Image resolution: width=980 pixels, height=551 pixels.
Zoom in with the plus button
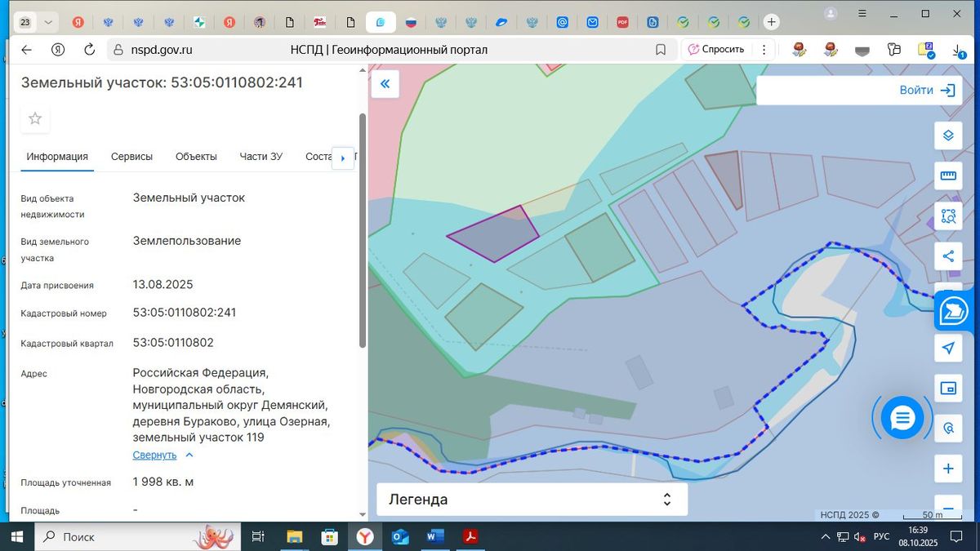click(948, 469)
